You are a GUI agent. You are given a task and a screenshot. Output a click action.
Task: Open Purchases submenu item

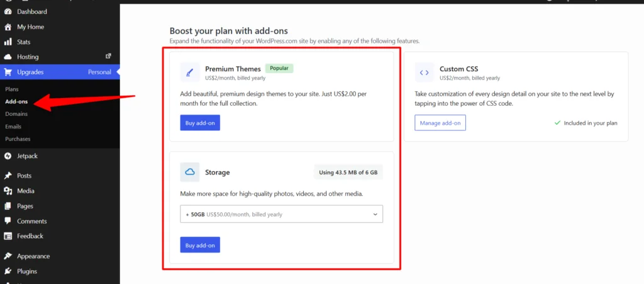pyautogui.click(x=18, y=139)
